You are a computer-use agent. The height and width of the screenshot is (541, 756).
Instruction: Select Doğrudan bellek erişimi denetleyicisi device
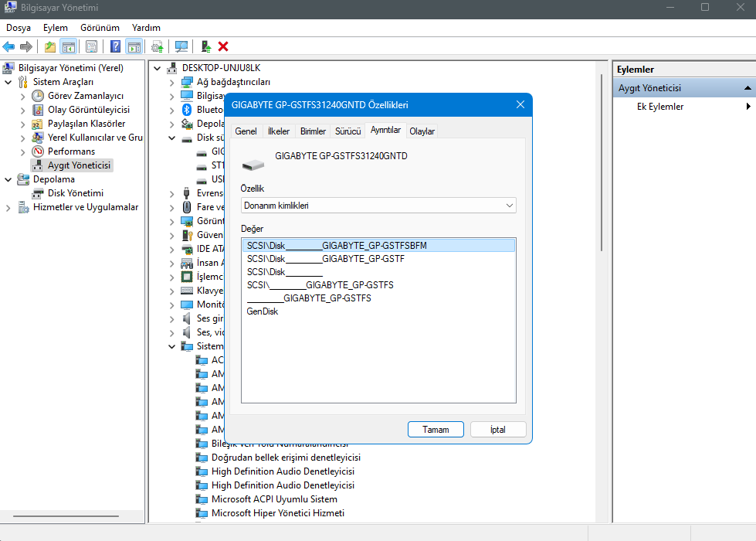286,457
